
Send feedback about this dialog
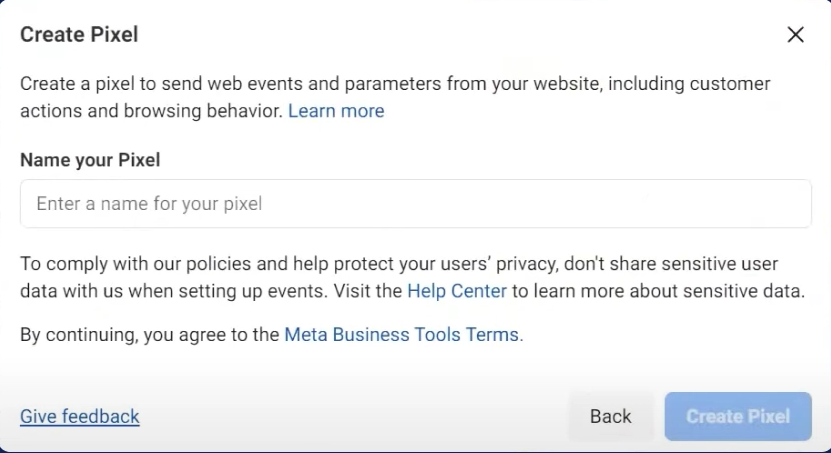pyautogui.click(x=80, y=416)
